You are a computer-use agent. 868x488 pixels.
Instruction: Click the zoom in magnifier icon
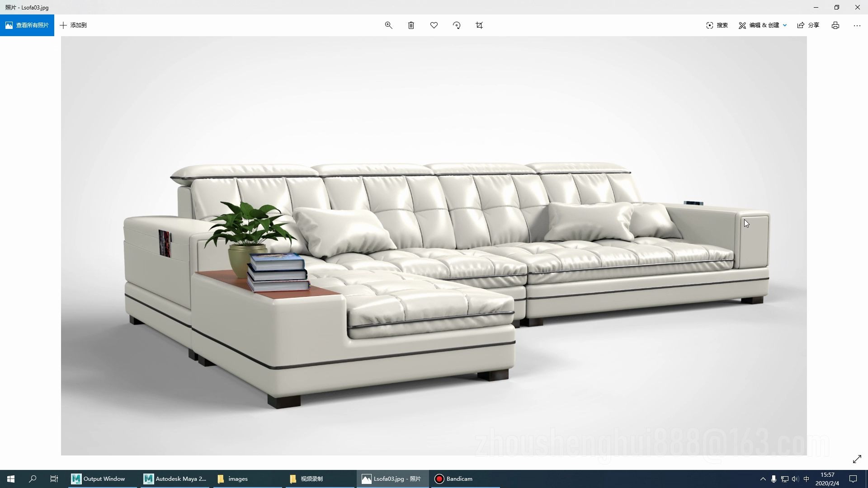[x=388, y=24]
